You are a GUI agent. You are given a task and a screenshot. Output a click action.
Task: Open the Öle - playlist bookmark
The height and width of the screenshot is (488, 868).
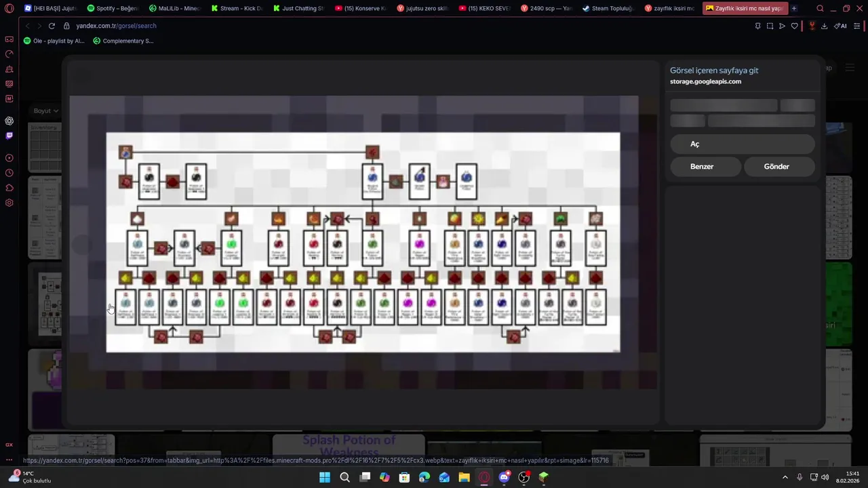coord(54,41)
